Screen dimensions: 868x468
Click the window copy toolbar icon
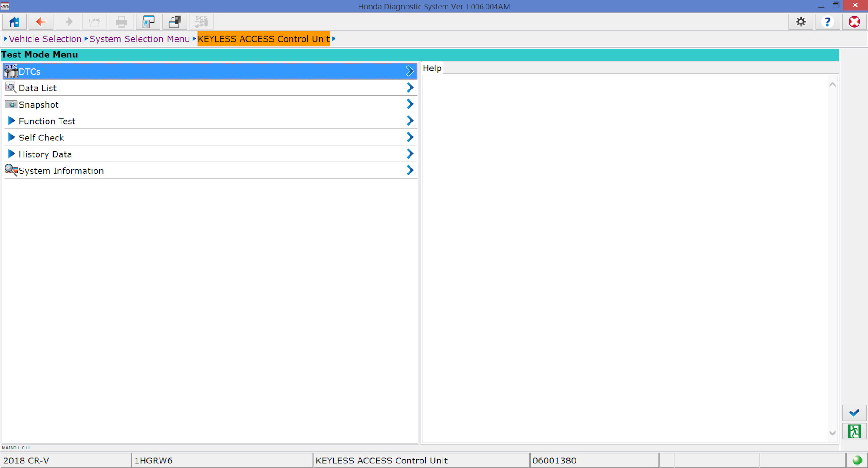coord(175,22)
